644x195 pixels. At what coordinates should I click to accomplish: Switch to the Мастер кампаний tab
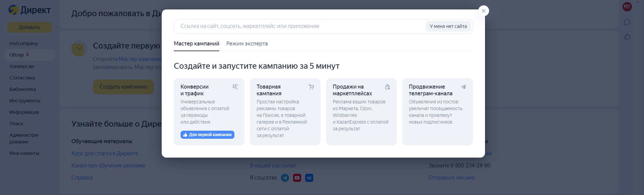click(x=196, y=44)
